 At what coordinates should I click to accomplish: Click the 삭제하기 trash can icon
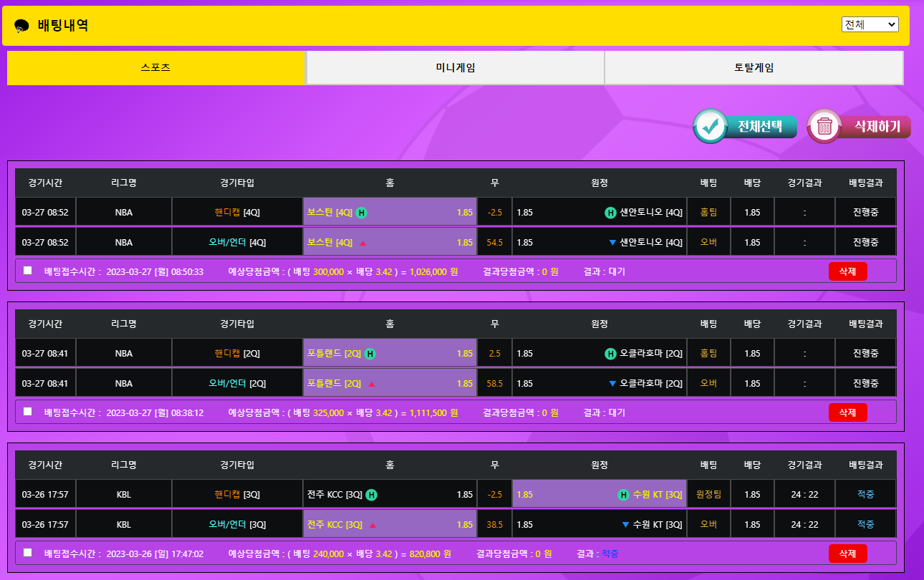point(824,127)
